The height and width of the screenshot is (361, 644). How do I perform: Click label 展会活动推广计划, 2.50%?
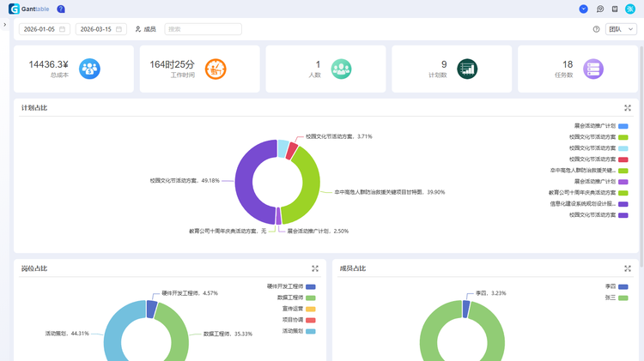318,232
